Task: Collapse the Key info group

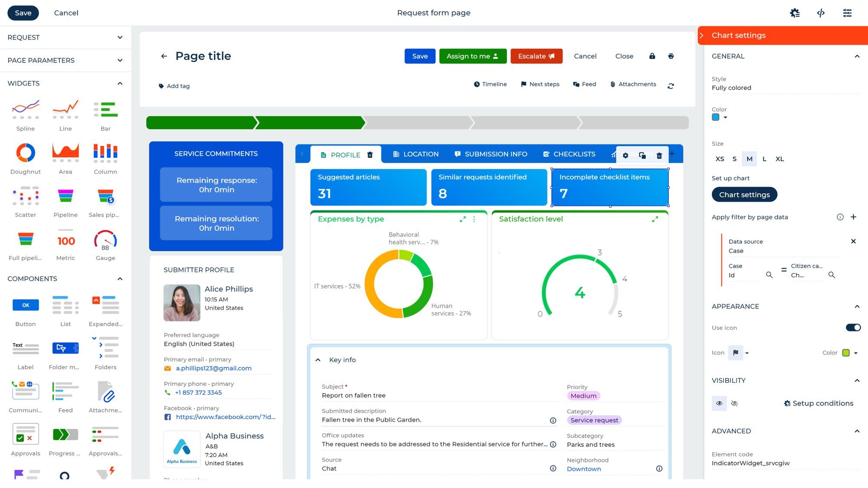Action: [x=318, y=360]
